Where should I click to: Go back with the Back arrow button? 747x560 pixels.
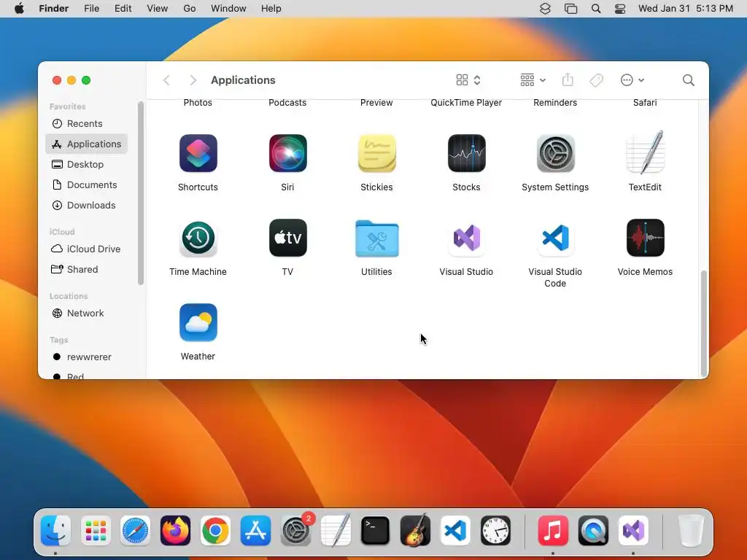coord(166,80)
